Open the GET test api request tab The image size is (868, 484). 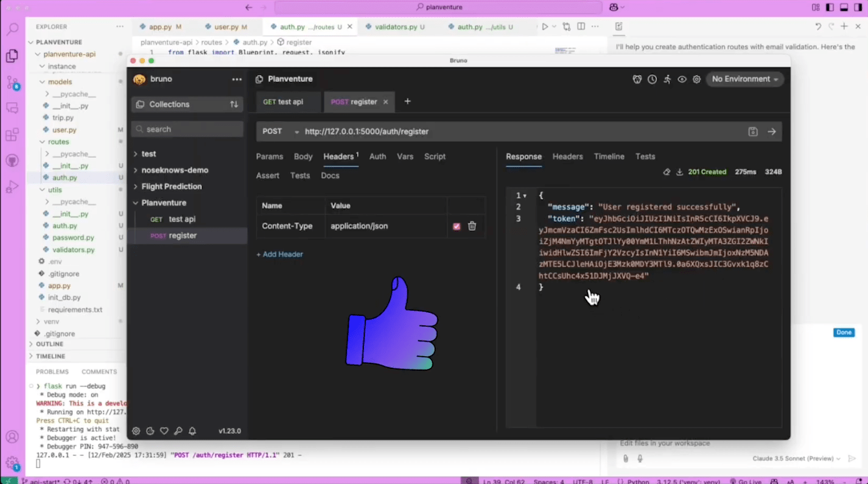pyautogui.click(x=282, y=102)
